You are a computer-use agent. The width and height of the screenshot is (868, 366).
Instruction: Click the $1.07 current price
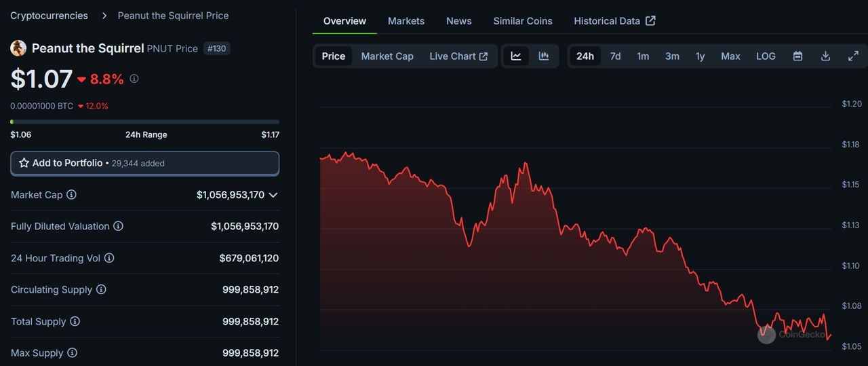pos(41,79)
